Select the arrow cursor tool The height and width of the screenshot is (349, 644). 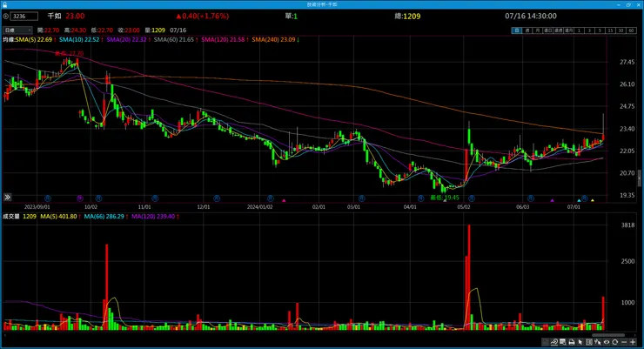click(x=580, y=342)
